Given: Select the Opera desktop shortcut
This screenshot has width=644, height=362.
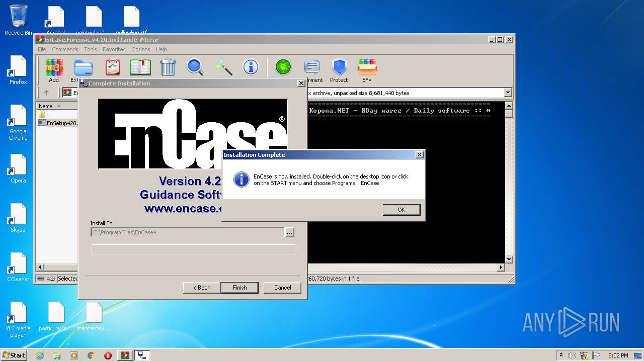Looking at the screenshot, I should pos(18,168).
